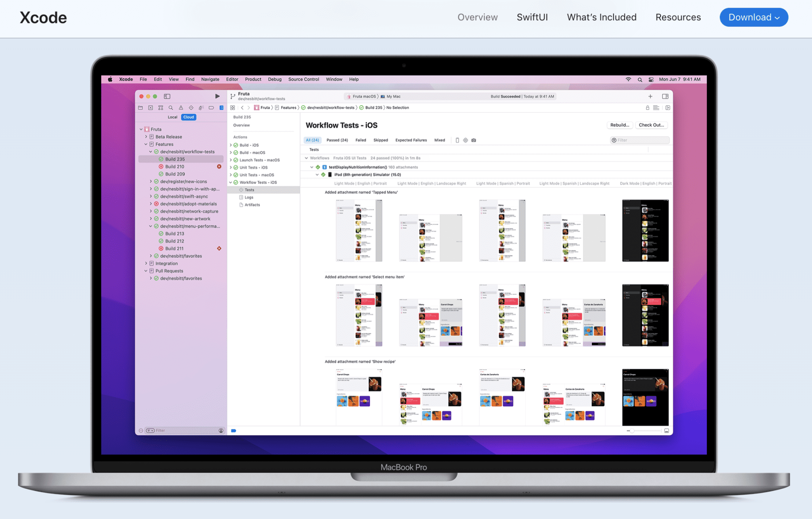Open the test navigator diamond icon
The height and width of the screenshot is (519, 812).
click(191, 108)
